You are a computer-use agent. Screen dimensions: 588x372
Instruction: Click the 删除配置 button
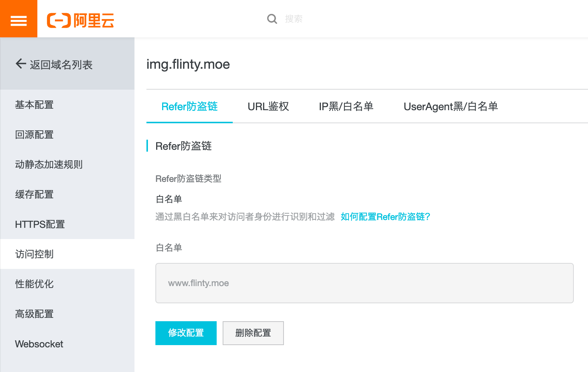coord(253,333)
